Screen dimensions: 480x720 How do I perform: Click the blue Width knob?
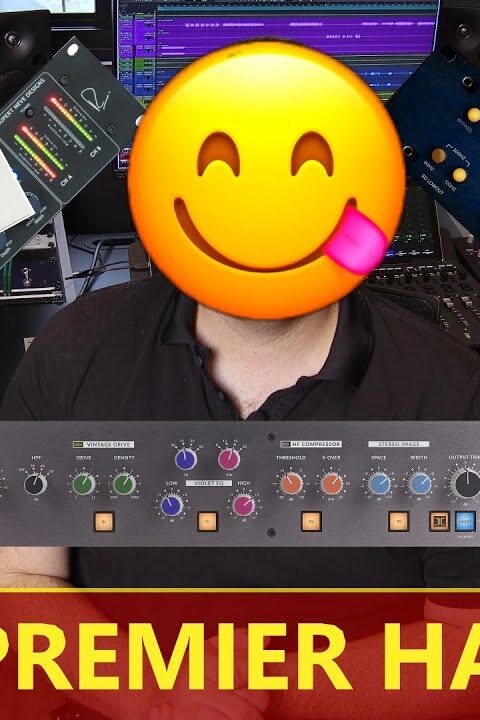[x=420, y=484]
